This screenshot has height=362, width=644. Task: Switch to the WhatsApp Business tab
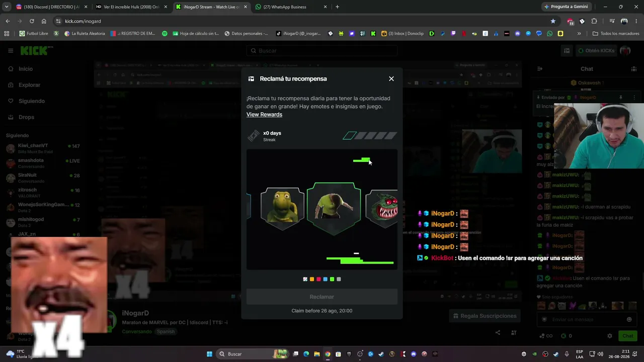tap(291, 7)
